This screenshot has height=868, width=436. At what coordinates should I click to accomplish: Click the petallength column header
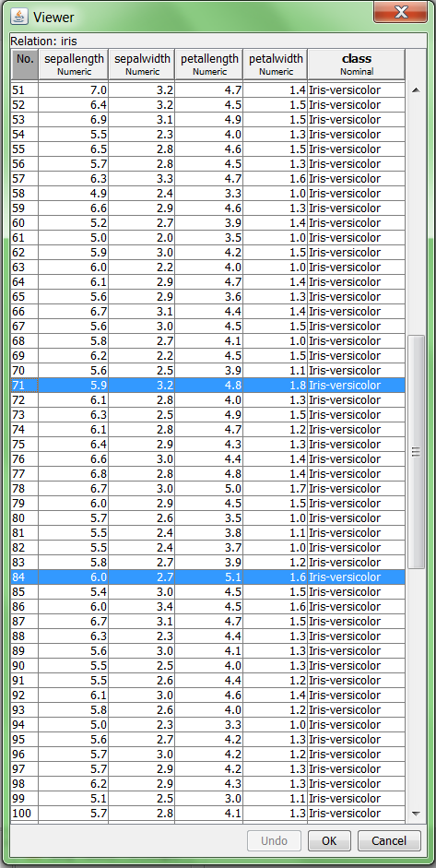pos(209,65)
